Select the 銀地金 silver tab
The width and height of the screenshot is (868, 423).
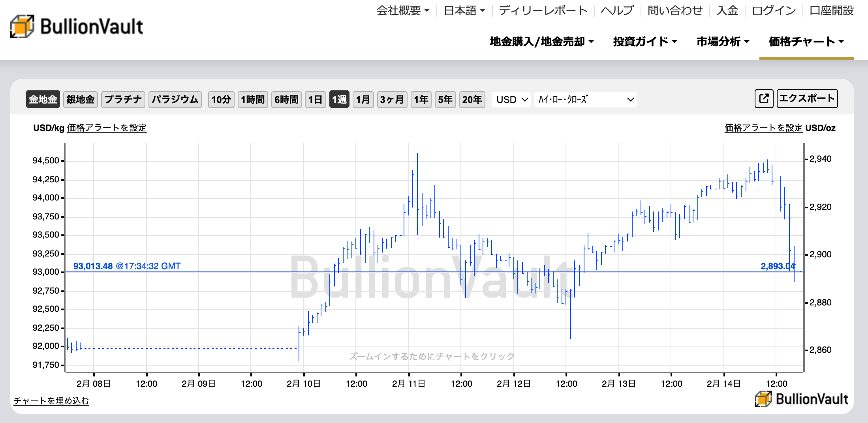81,99
